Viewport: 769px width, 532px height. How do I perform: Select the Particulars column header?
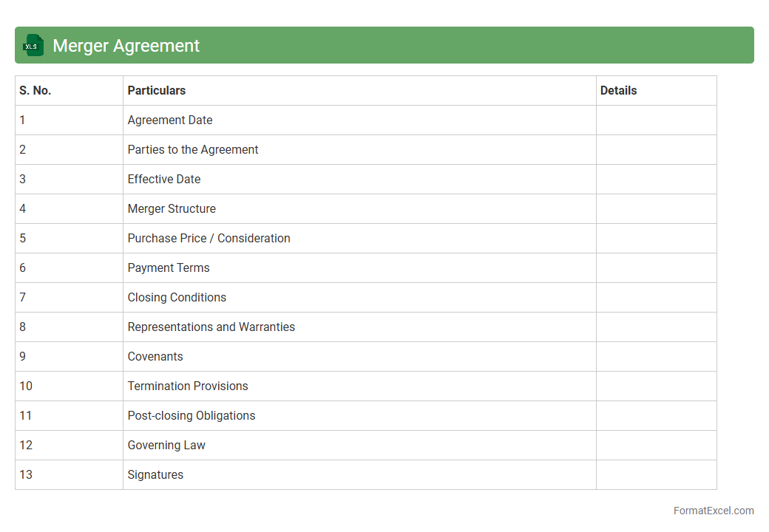pyautogui.click(x=157, y=90)
